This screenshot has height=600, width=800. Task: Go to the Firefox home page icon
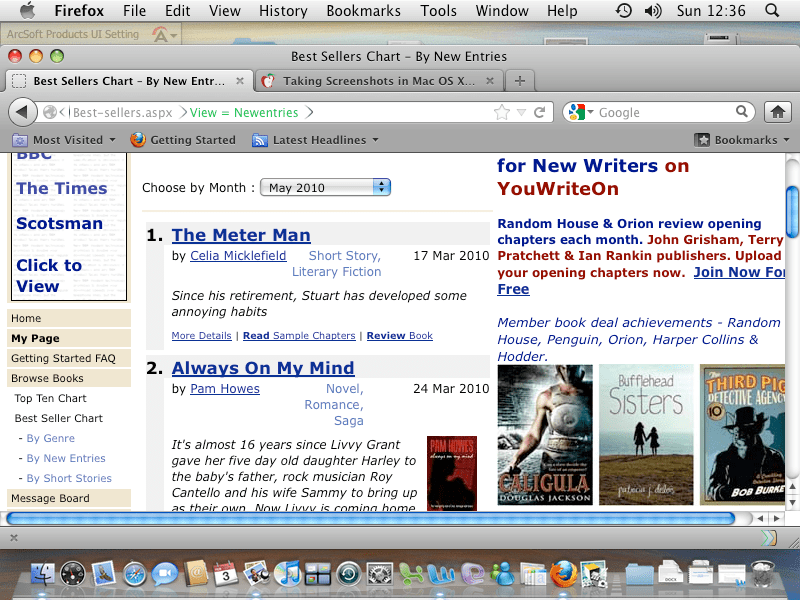778,112
